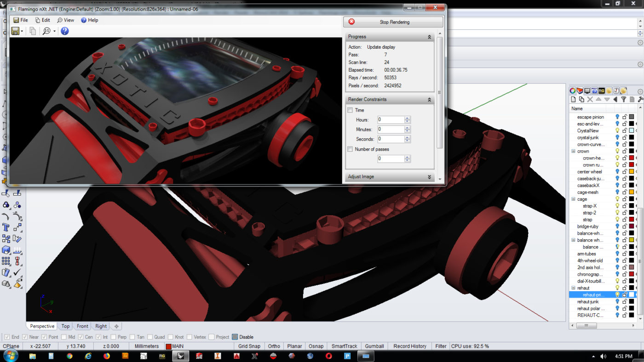644x362 pixels.
Task: Expand the Adjust Image section
Action: 429,177
